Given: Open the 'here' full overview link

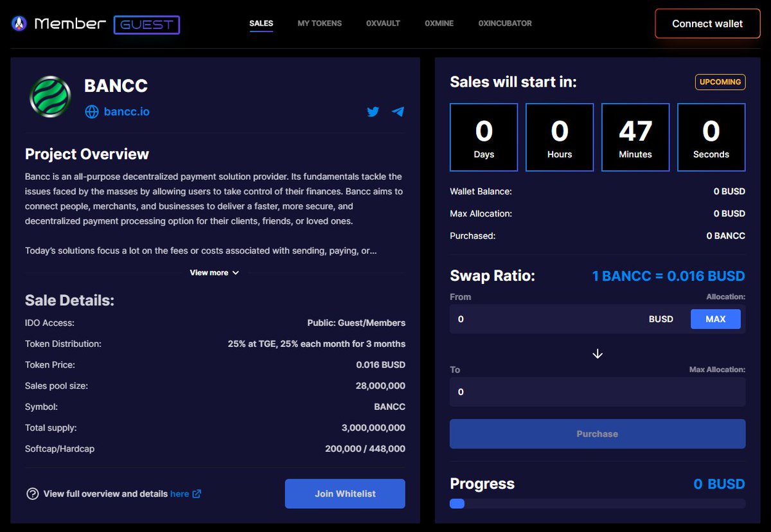Looking at the screenshot, I should click(x=180, y=494).
